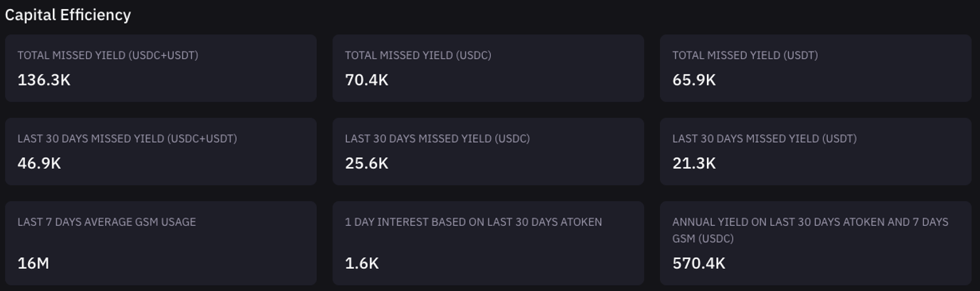Viewport: 980px width, 291px height.
Task: Click the 16M GSM usage value
Action: [x=33, y=264]
